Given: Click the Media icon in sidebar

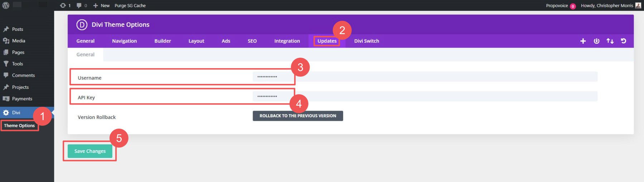Looking at the screenshot, I should click(x=6, y=40).
